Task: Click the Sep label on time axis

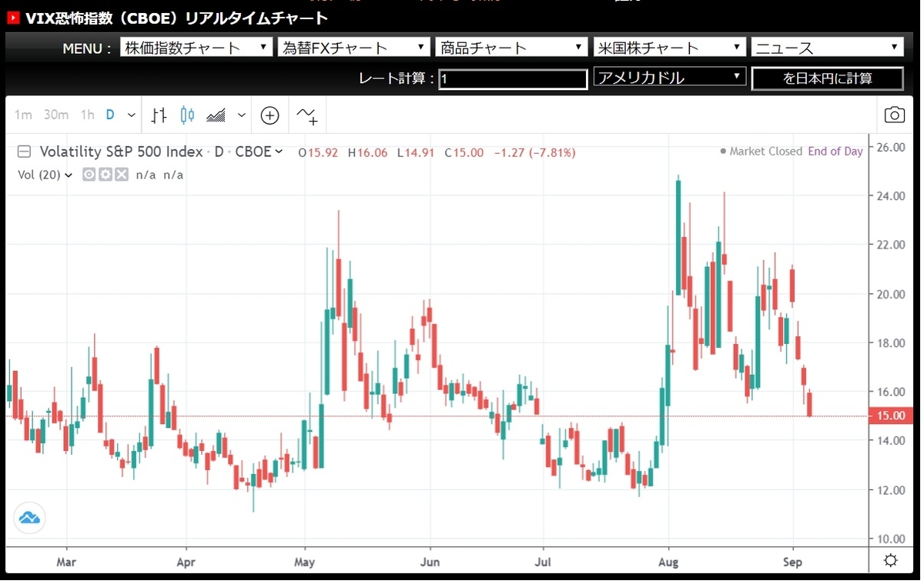Action: [x=792, y=562]
